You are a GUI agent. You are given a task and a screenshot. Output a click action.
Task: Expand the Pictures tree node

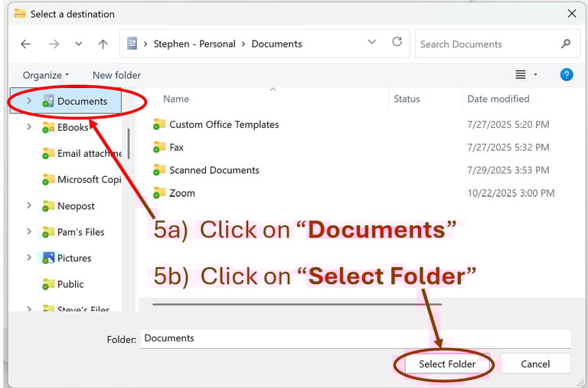click(x=29, y=258)
